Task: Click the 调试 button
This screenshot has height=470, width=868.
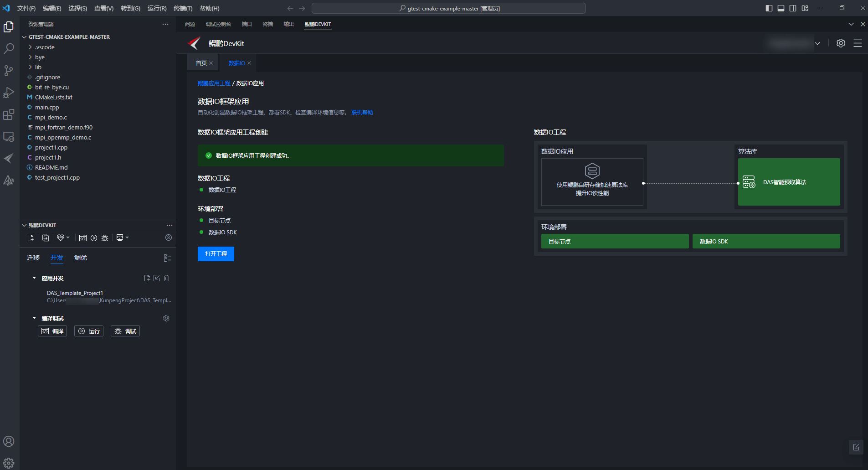Action: [125, 331]
